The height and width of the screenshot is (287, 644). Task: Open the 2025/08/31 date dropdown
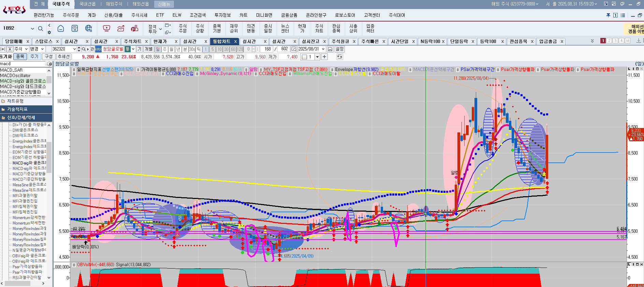(323, 49)
